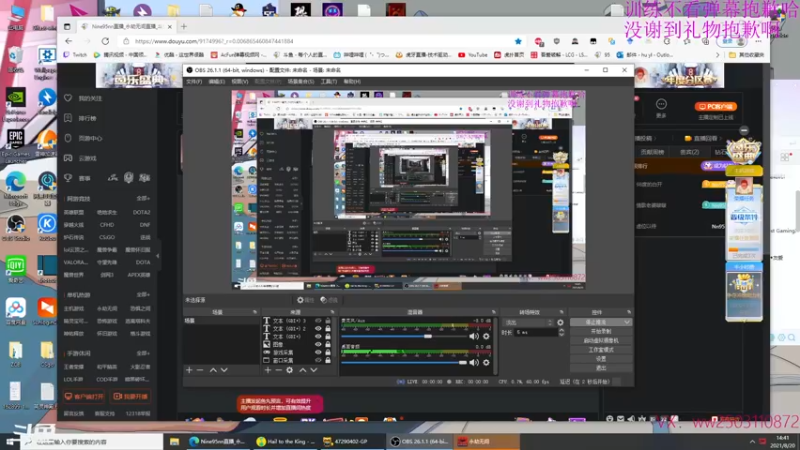
Task: Click 启动虚拟摄像机 button
Action: [x=601, y=341]
